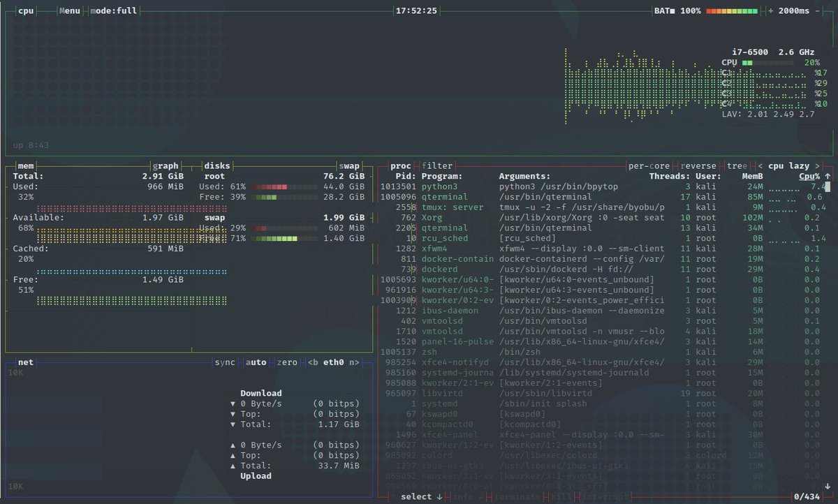Click the proc box title

point(401,166)
